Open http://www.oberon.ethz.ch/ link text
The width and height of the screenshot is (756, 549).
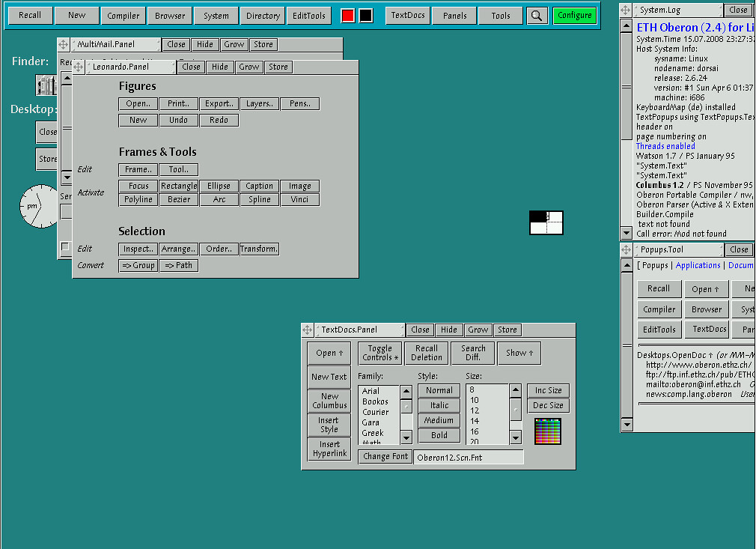point(698,366)
